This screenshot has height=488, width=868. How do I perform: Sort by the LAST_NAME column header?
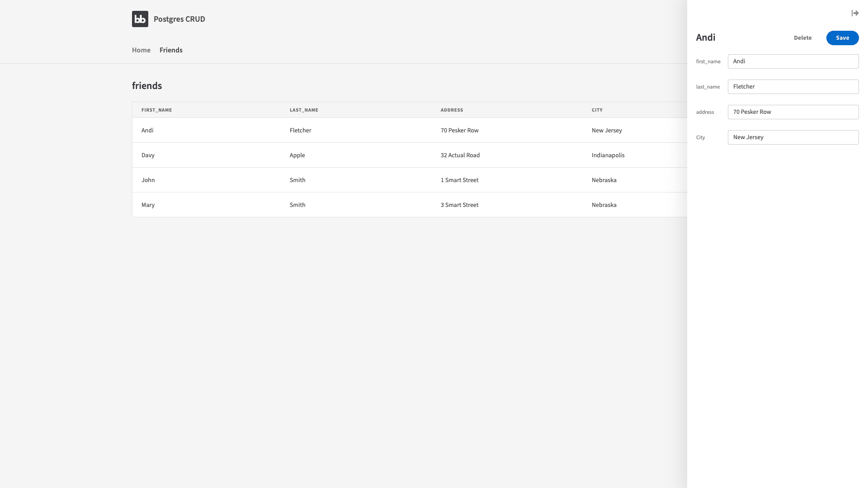tap(304, 110)
